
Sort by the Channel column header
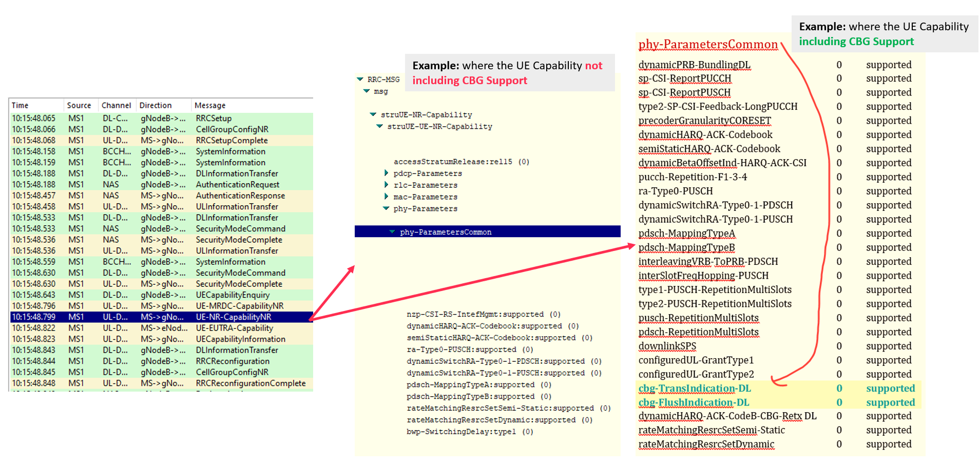click(x=117, y=105)
